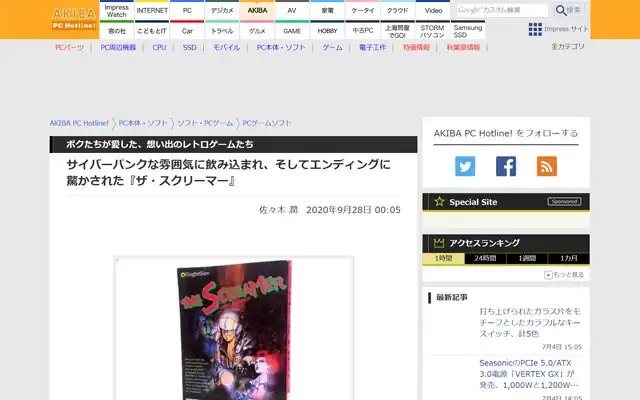Go to SSD category
The image size is (640, 400).
pyautogui.click(x=189, y=47)
